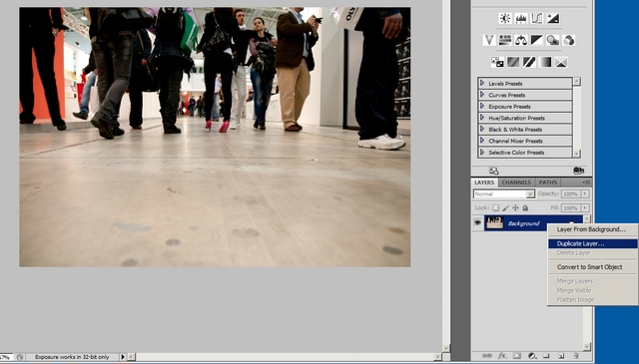Screen dimensions: 639x364
Task: Add a Brightness/Contrast adjustment
Action: point(505,18)
